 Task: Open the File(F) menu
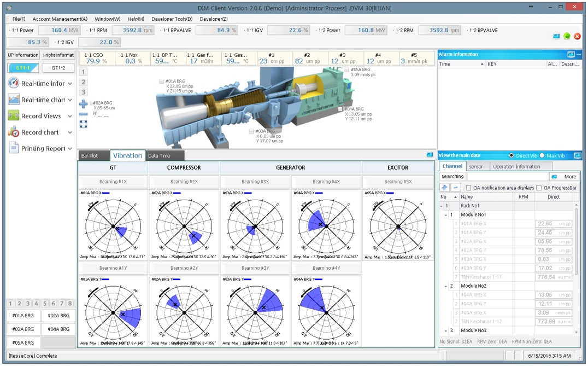point(19,19)
